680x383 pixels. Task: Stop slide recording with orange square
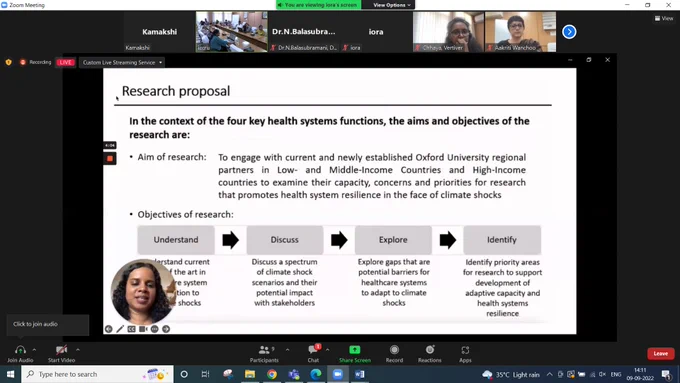click(110, 158)
